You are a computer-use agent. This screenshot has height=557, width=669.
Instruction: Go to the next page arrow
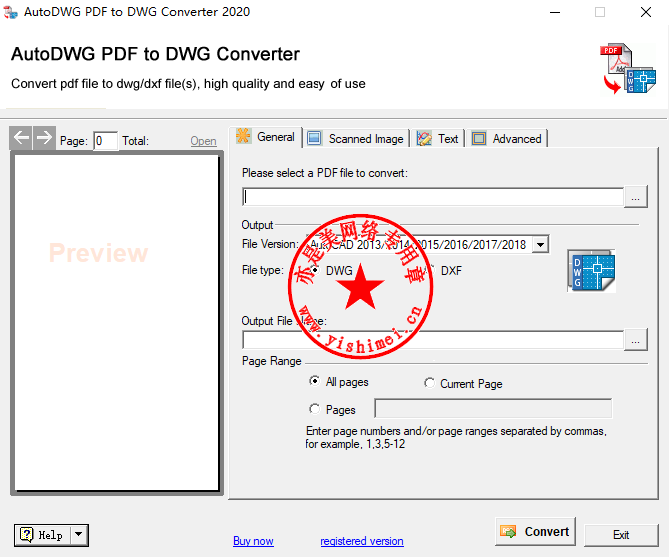point(44,137)
